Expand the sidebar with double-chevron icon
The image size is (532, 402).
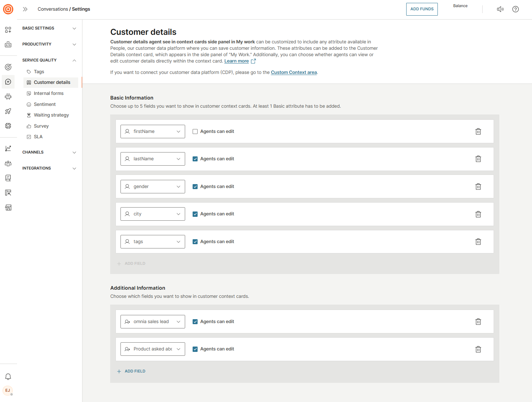tap(25, 9)
